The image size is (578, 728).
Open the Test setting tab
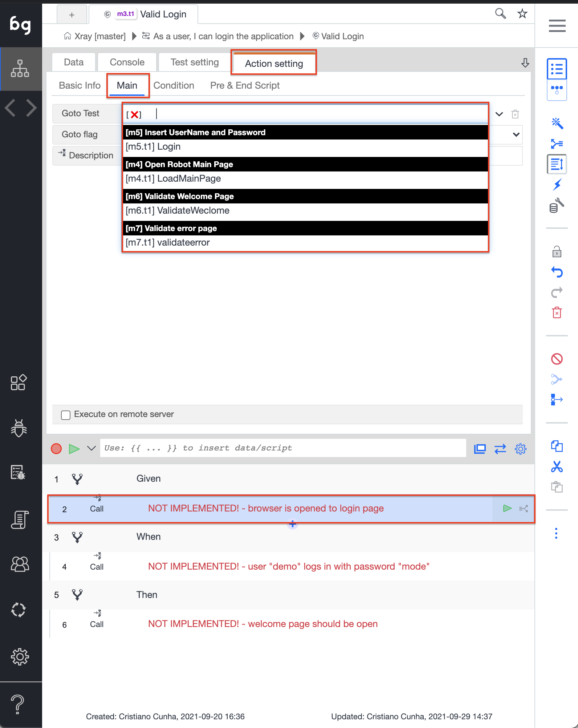(x=195, y=62)
